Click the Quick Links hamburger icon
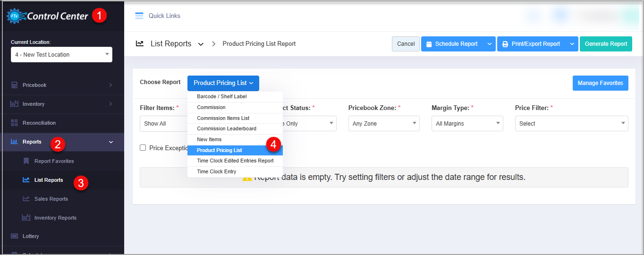 click(139, 16)
